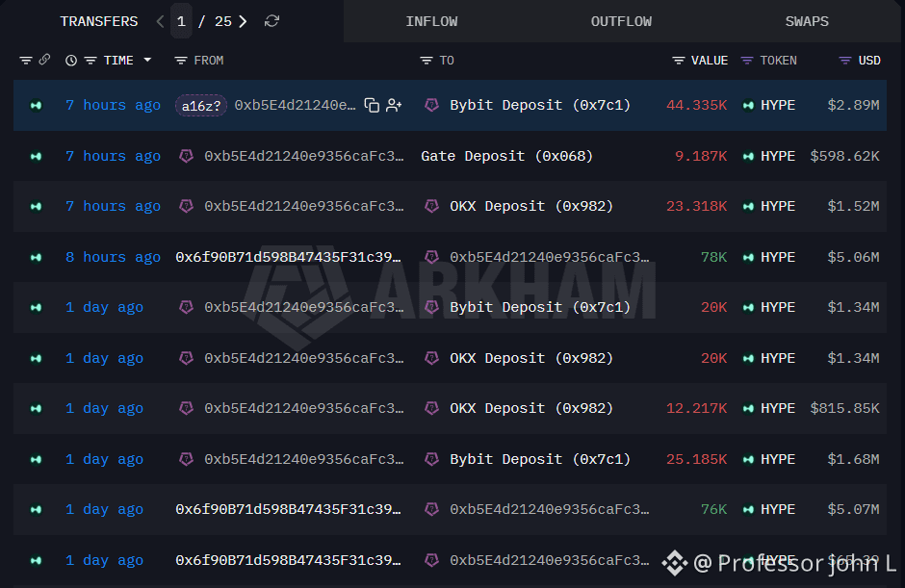This screenshot has height=588, width=905.
Task: Click HYPE token icon in $815.85K row
Action: (748, 408)
